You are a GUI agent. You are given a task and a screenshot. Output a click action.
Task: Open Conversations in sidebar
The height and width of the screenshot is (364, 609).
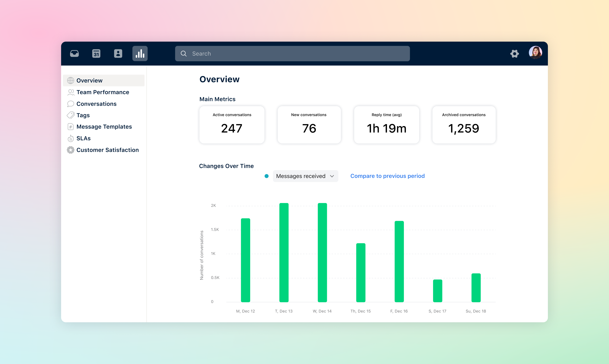96,104
